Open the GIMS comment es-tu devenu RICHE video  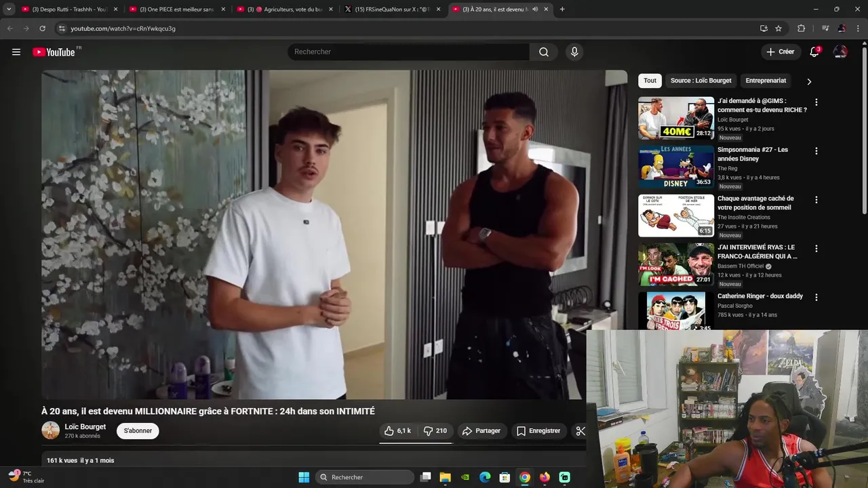(x=762, y=105)
